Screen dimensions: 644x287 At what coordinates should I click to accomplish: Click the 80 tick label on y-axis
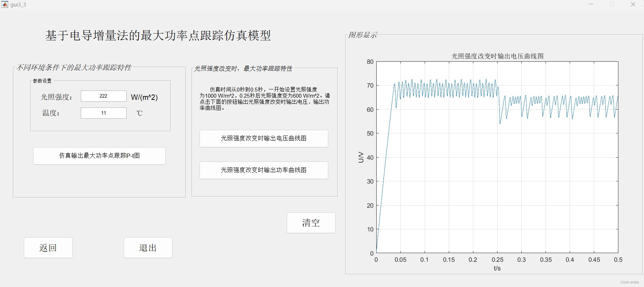coord(370,62)
